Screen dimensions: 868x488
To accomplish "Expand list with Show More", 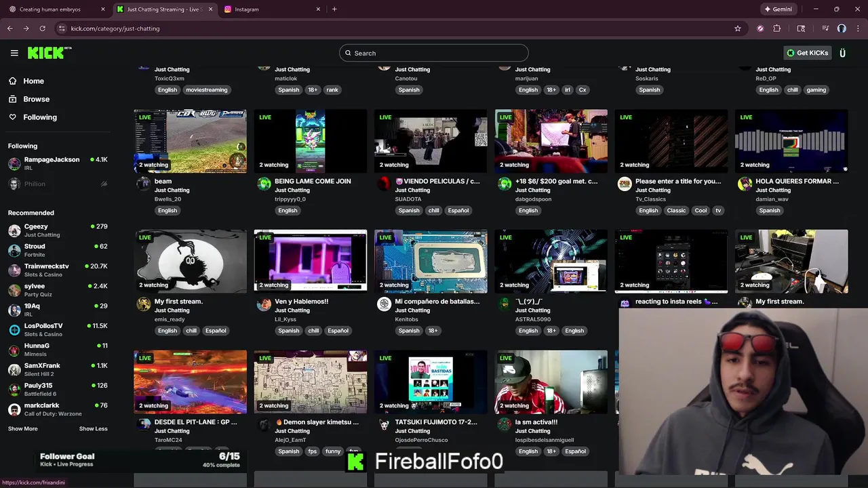I will [x=23, y=428].
